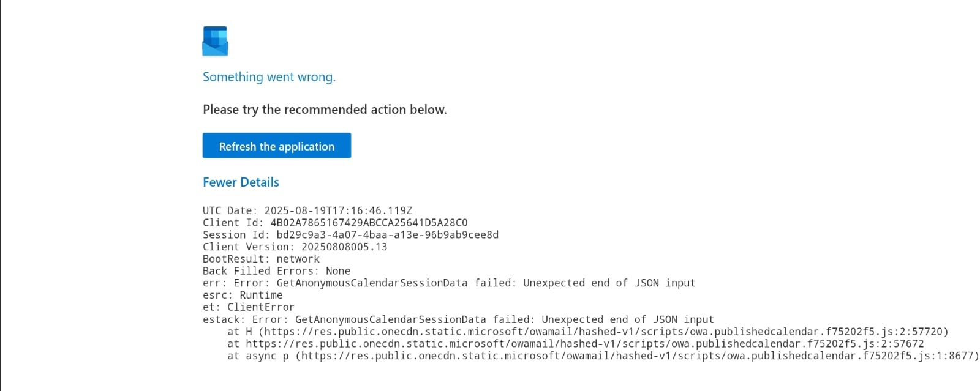This screenshot has height=391, width=980.
Task: Select the err: GetAnonymousCalendarSessionData failed line
Action: pos(449,283)
